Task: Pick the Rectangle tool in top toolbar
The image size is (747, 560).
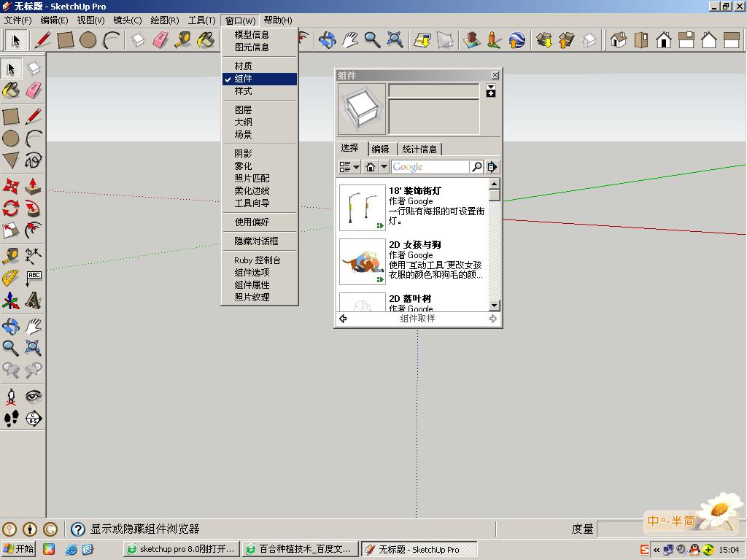Action: 65,40
